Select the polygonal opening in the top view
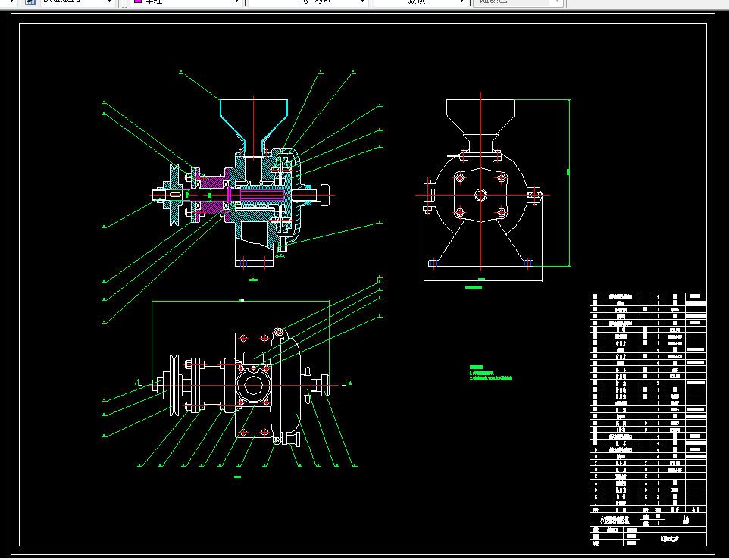 coord(253,385)
